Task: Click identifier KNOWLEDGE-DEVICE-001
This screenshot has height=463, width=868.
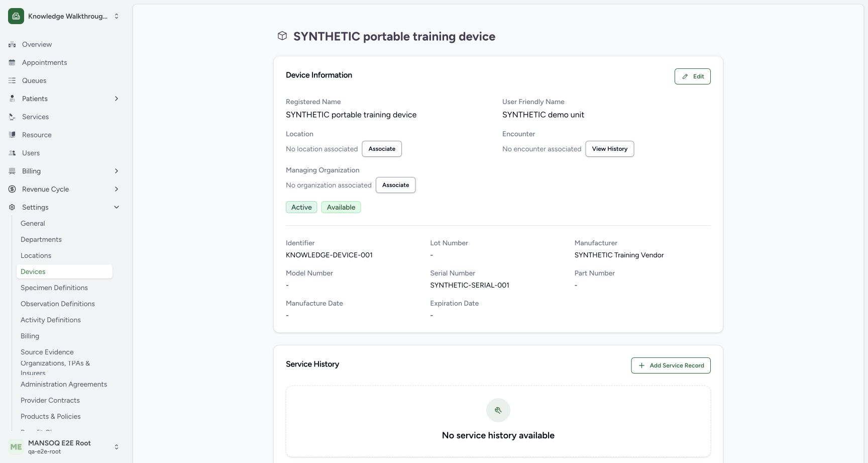Action: pos(329,255)
